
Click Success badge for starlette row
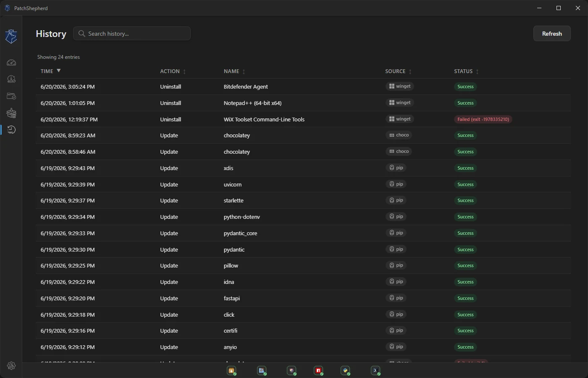click(465, 200)
